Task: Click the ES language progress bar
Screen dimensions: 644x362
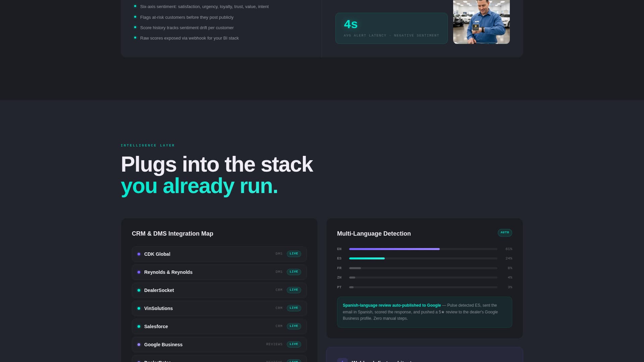Action: [x=423, y=258]
